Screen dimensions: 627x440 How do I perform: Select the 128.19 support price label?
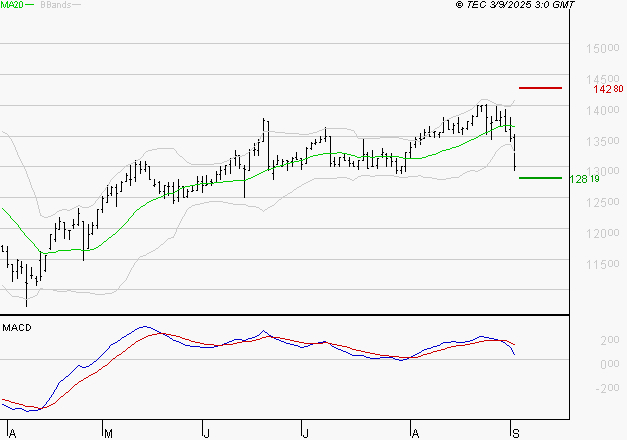[583, 179]
